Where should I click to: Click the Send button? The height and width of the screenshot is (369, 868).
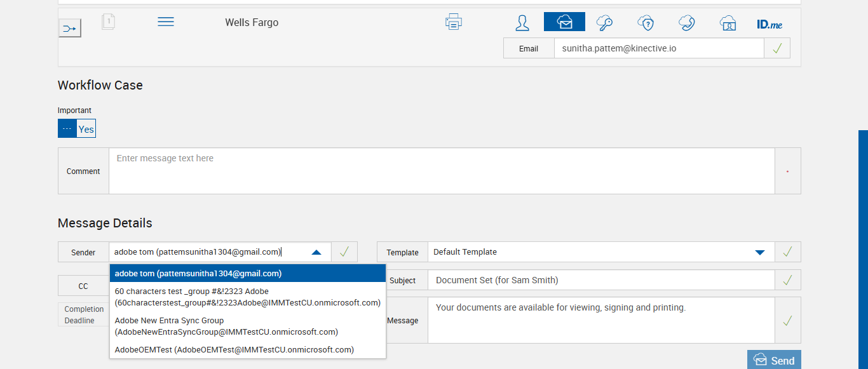(x=774, y=360)
